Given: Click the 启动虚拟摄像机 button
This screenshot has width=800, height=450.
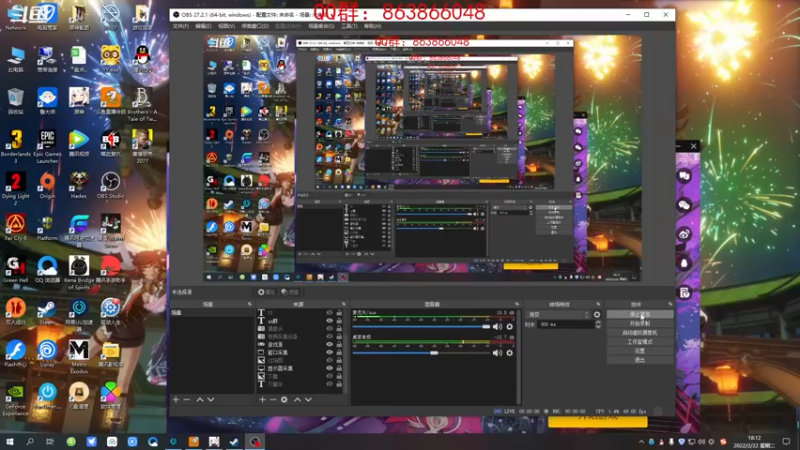Looking at the screenshot, I should point(640,333).
